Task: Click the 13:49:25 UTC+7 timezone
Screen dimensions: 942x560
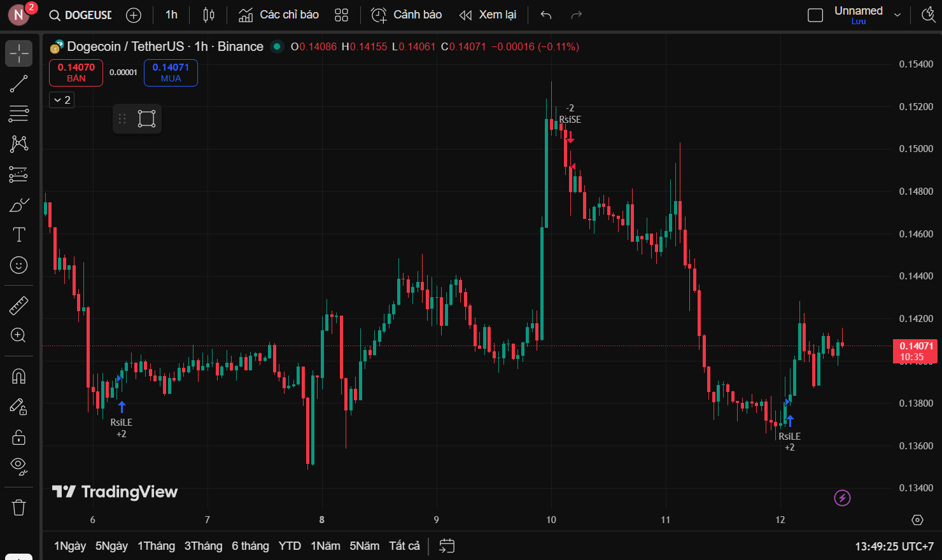Action: point(894,547)
